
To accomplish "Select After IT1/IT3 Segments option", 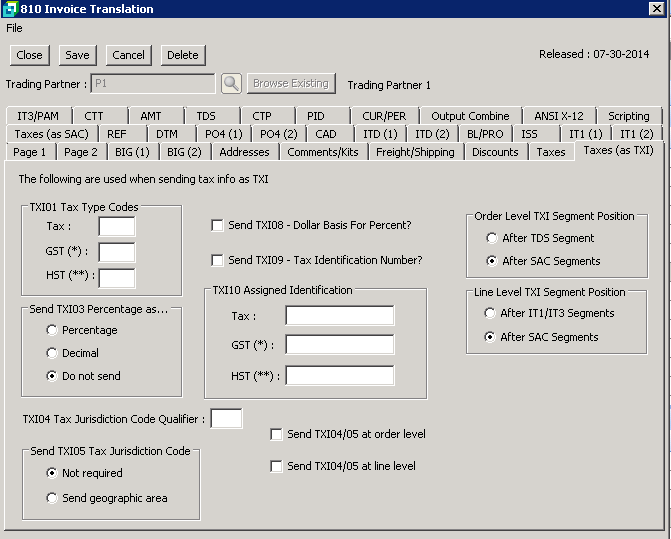I will (491, 313).
